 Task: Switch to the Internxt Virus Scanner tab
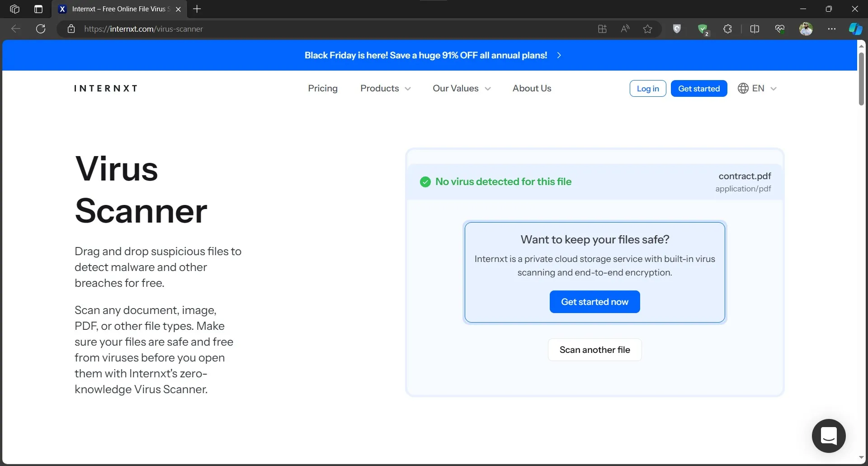(x=113, y=9)
